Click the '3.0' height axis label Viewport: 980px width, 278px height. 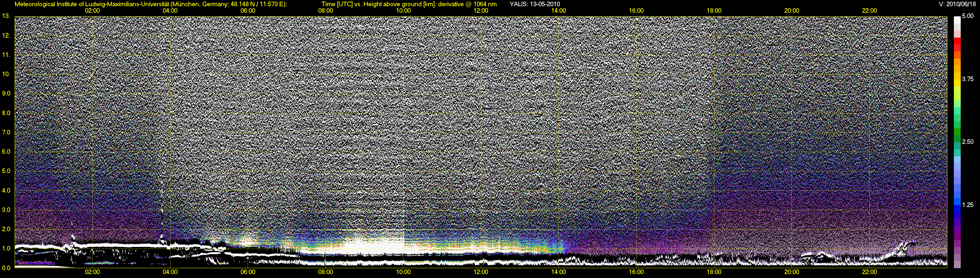[6, 209]
